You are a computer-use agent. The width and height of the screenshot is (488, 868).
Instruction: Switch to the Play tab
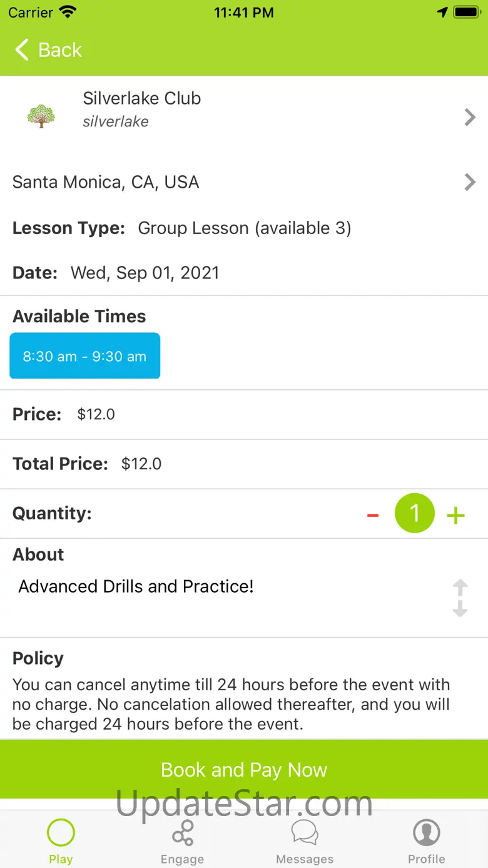tap(61, 841)
